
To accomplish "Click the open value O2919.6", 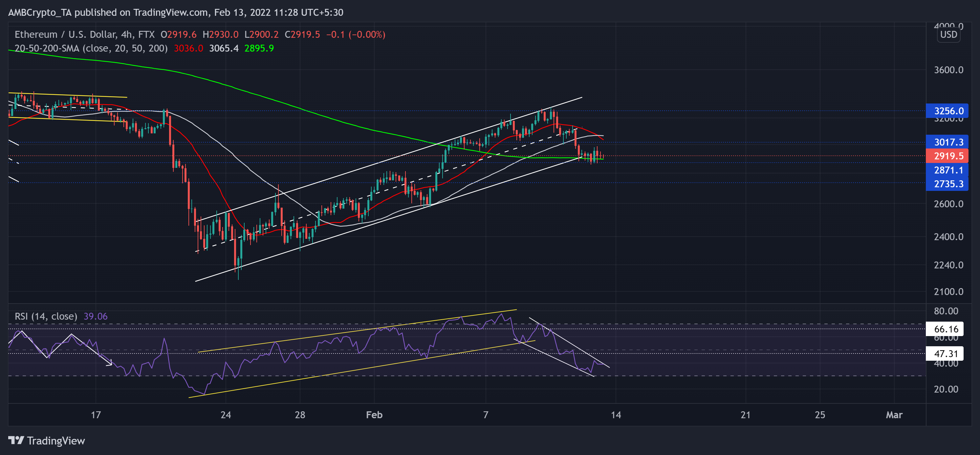I will click(x=178, y=34).
